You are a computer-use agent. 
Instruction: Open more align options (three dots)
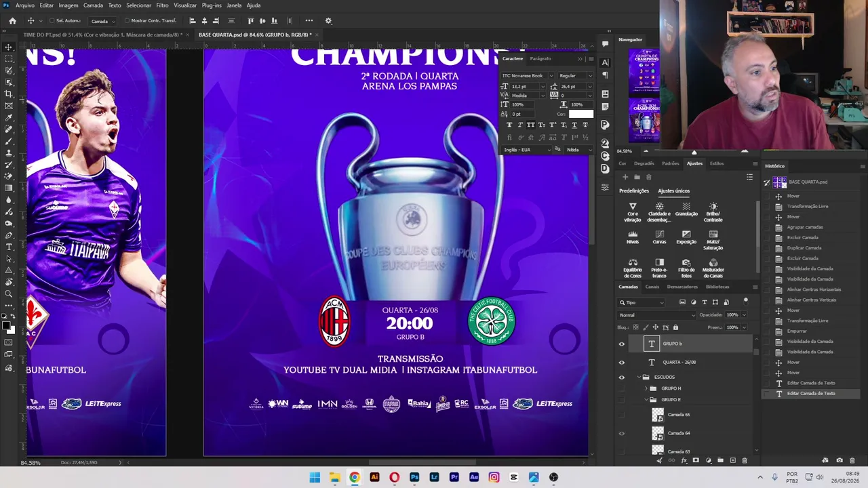coord(309,21)
